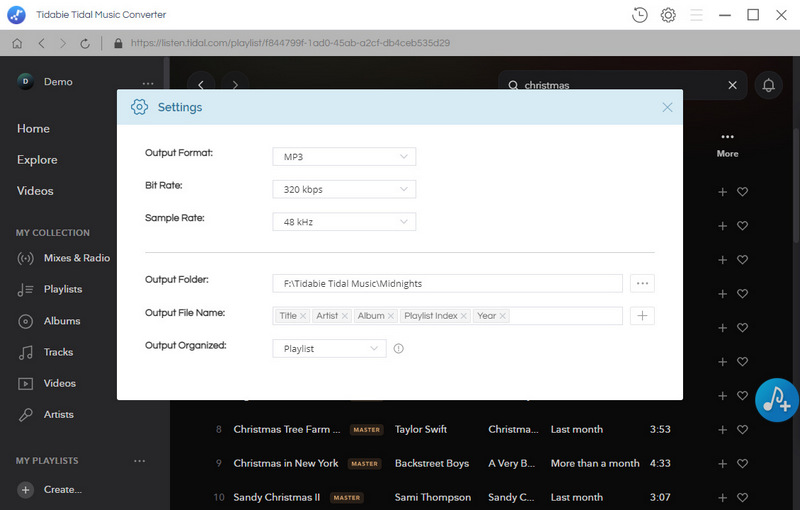Image resolution: width=800 pixels, height=510 pixels.
Task: Open Videos under My Collection
Action: coord(46,383)
